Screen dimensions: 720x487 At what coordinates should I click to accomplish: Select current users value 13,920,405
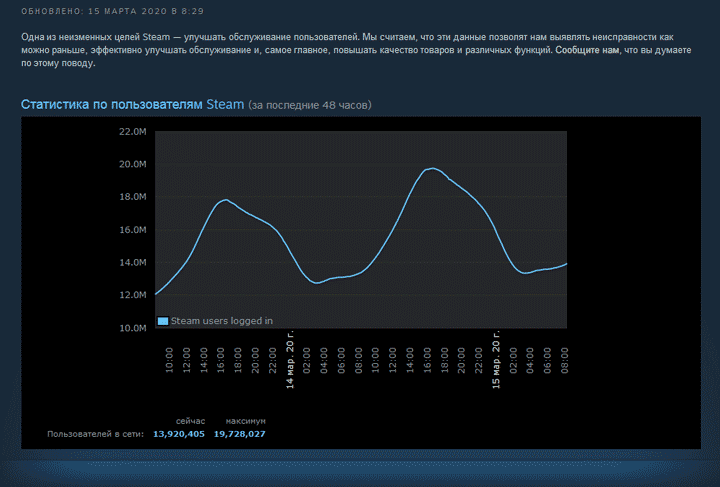tap(179, 434)
